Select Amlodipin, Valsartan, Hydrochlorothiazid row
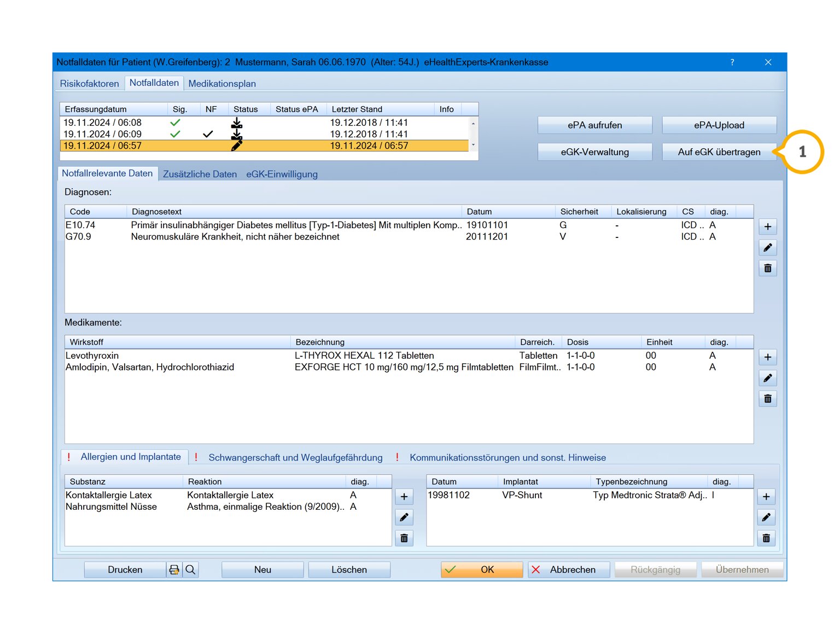This screenshot has height=634, width=840. click(409, 367)
